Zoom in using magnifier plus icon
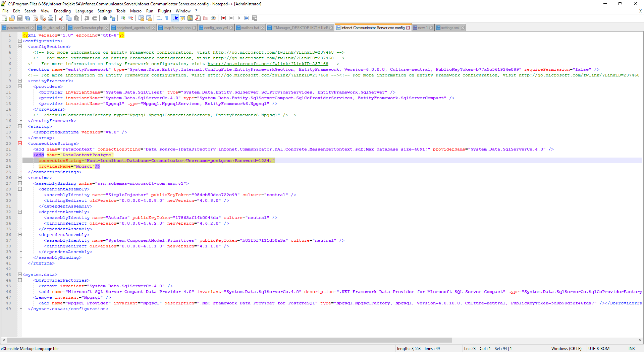 coord(123,18)
